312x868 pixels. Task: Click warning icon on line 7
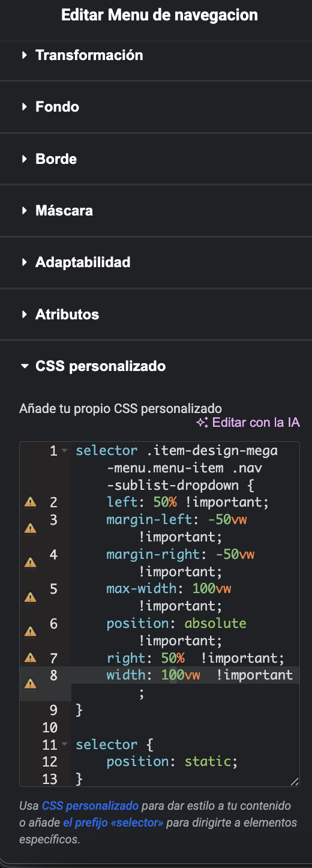(x=30, y=657)
